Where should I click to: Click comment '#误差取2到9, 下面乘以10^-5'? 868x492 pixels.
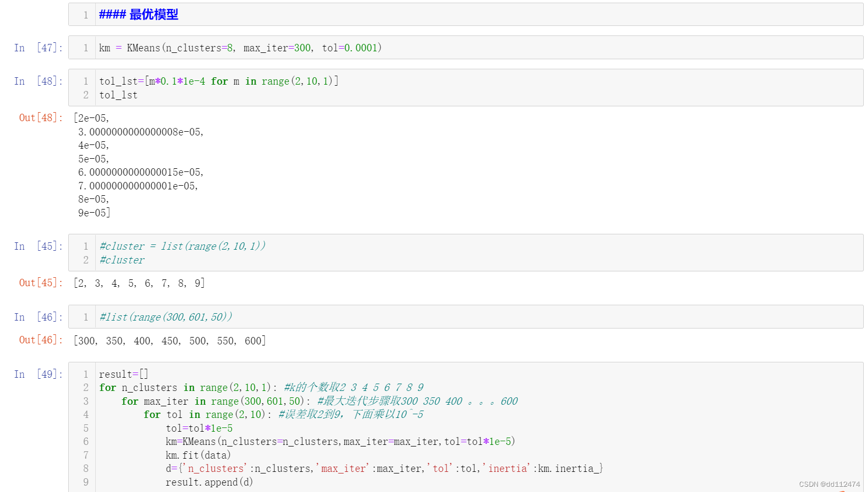pos(351,415)
